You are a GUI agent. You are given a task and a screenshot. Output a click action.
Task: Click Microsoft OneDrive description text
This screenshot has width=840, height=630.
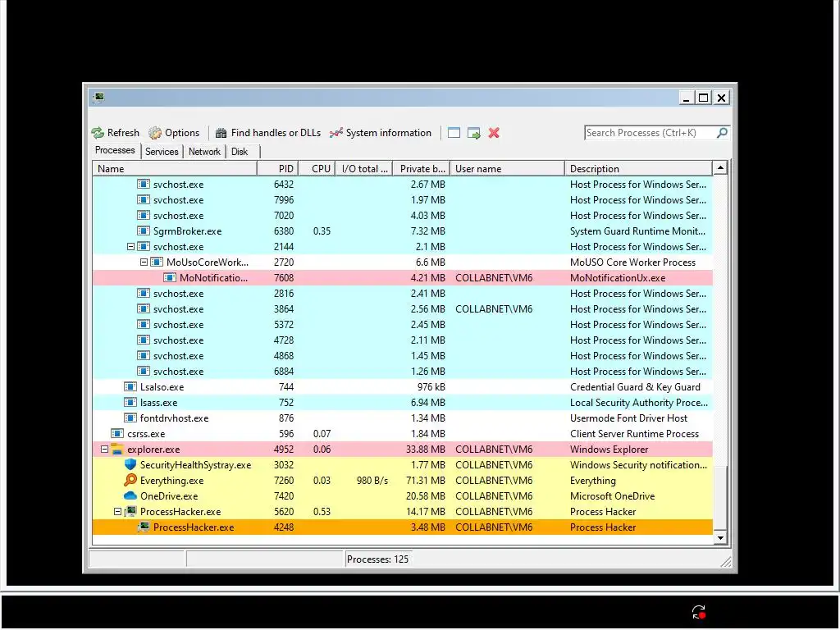[x=612, y=496]
